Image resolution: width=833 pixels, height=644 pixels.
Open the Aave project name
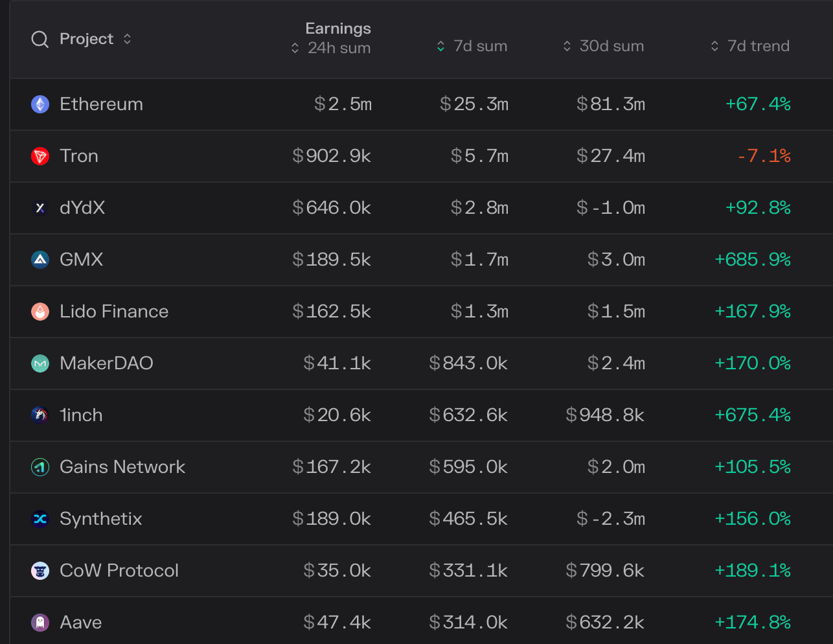(x=80, y=623)
